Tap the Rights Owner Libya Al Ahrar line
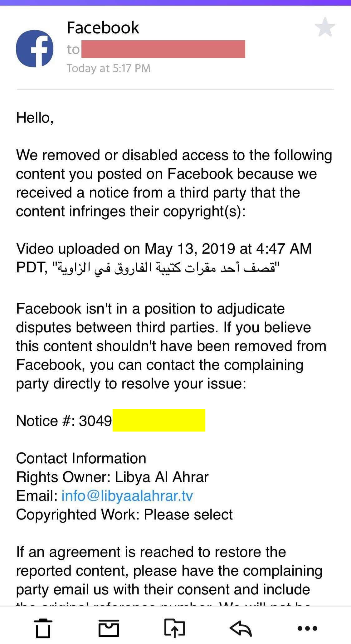The height and width of the screenshot is (644, 351). (112, 477)
